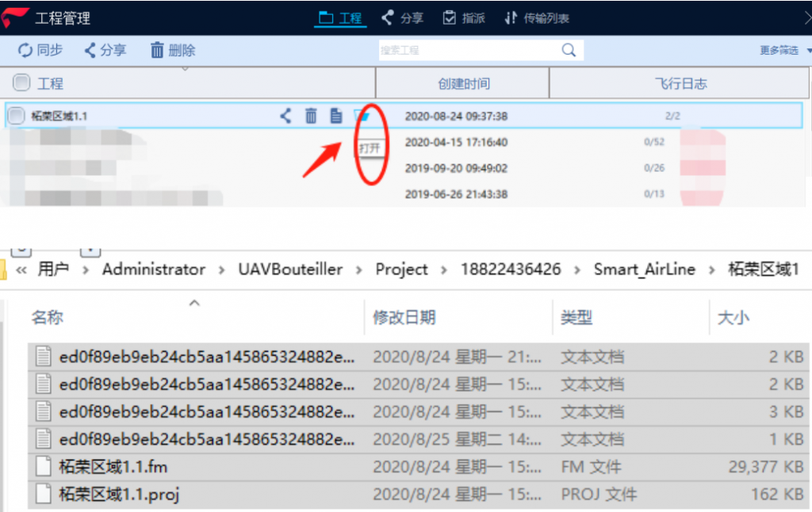The width and height of the screenshot is (812, 512).
Task: Select date 2019-06-26 21:43:38
Action: [456, 194]
